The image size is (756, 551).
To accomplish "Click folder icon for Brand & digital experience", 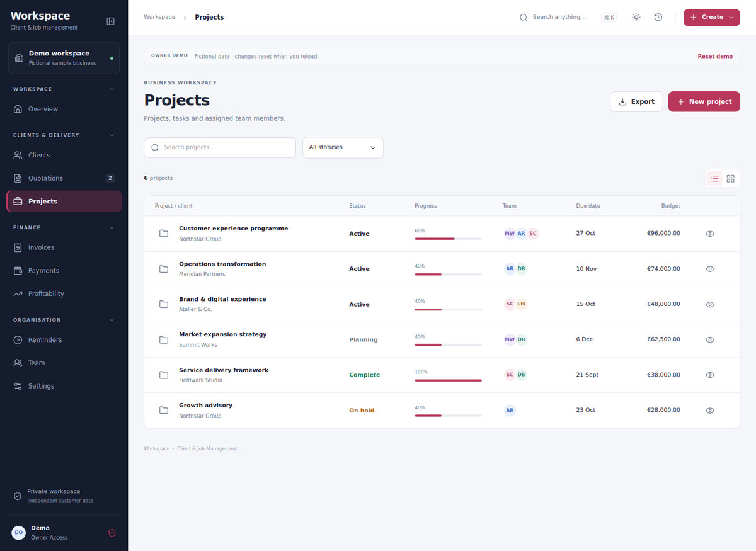I will [x=164, y=304].
